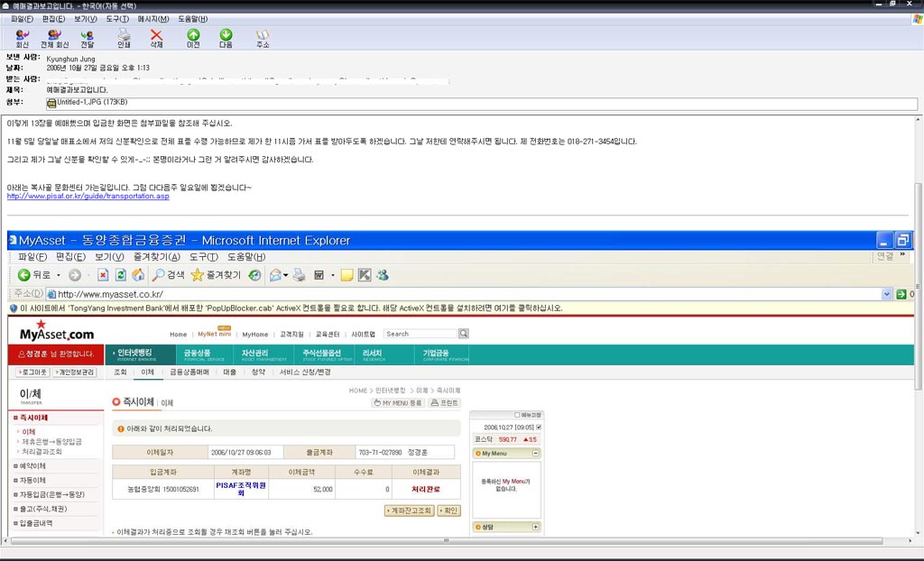Viewport: 924px width, 561px height.
Task: Open the Back button history dropdown arrow
Action: tap(59, 275)
